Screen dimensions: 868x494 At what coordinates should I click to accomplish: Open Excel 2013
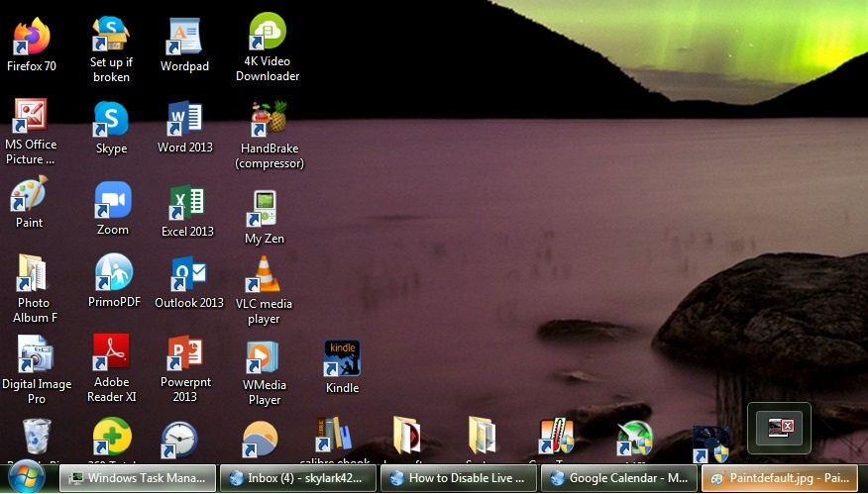(187, 211)
